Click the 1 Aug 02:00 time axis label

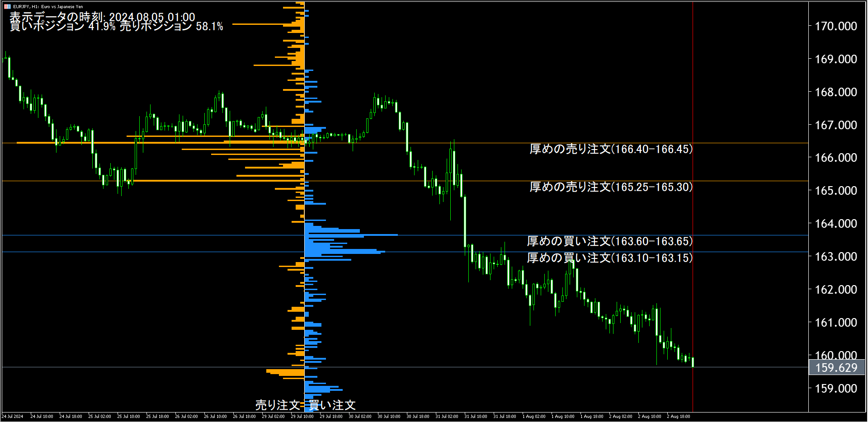[x=534, y=417]
